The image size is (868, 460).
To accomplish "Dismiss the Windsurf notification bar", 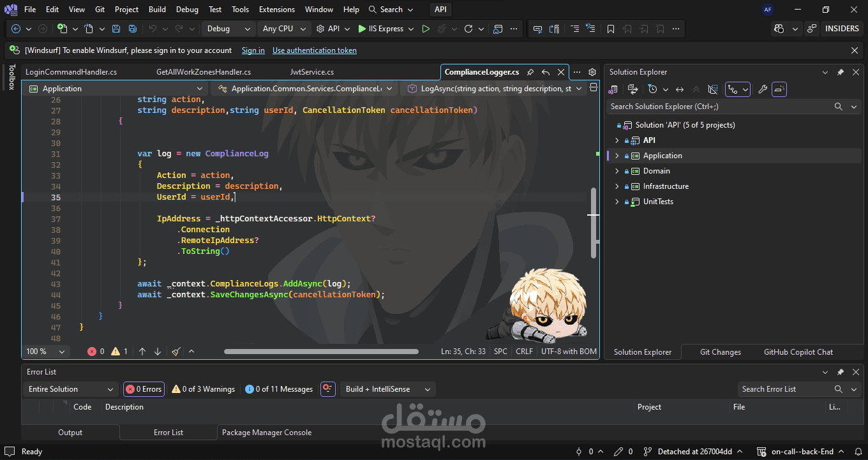I will tap(855, 50).
